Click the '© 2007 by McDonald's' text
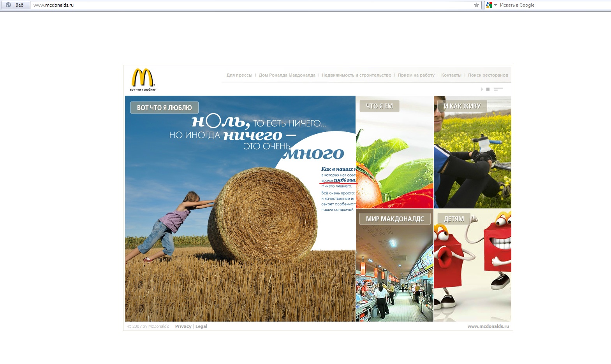 [148, 326]
